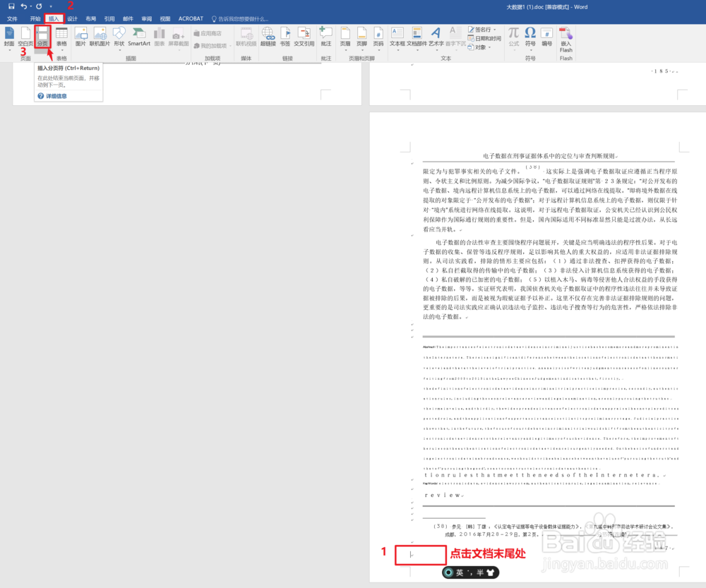
Task: Switch to the 布局 Layout tab
Action: pos(91,19)
